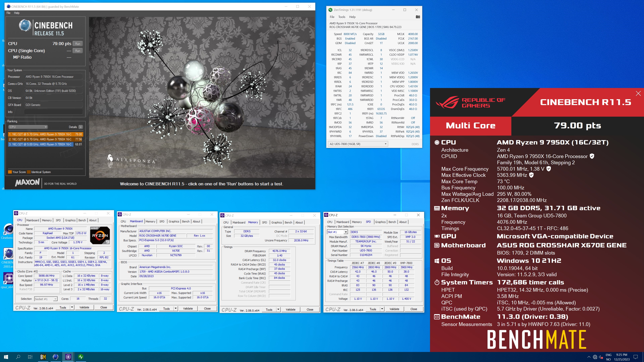Click the Identical System legend swatch
644x362 pixels.
29,172
